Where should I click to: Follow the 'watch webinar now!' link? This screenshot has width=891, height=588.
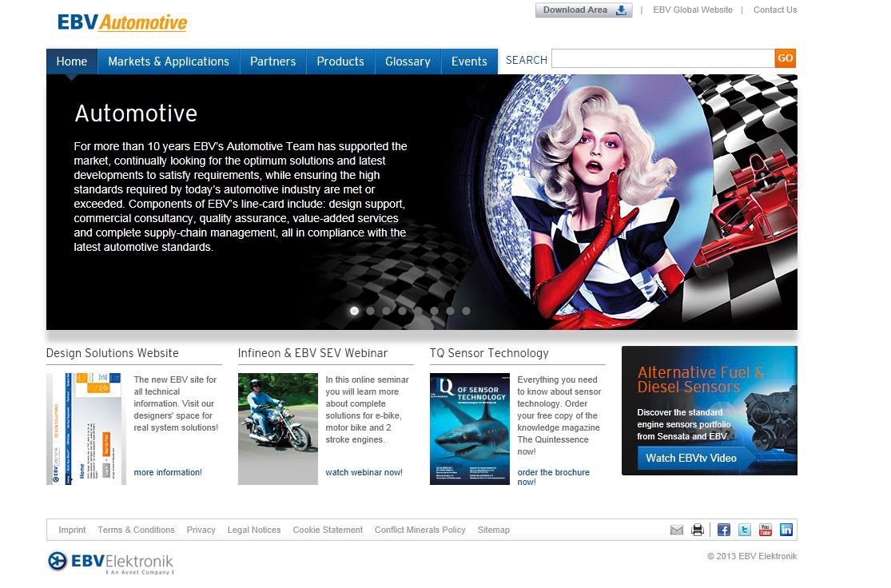tap(364, 472)
